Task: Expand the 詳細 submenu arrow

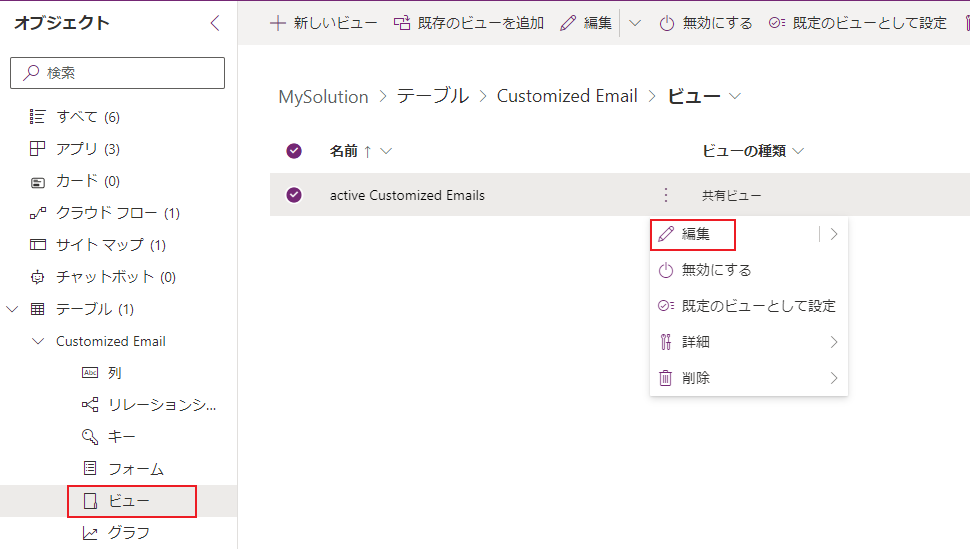Action: point(834,342)
